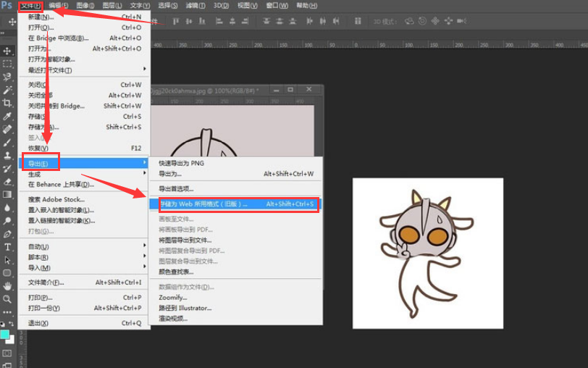This screenshot has height=368, width=588.
Task: Open the 图像 menu in menu bar
Action: coord(85,6)
